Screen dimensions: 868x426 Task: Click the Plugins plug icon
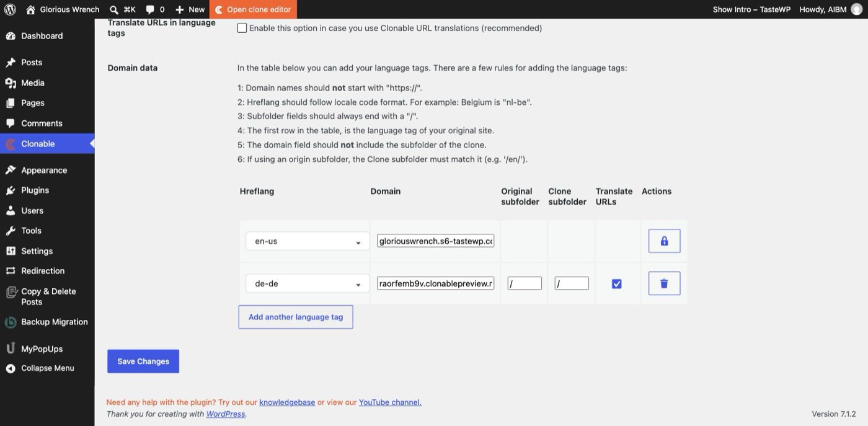pos(11,190)
